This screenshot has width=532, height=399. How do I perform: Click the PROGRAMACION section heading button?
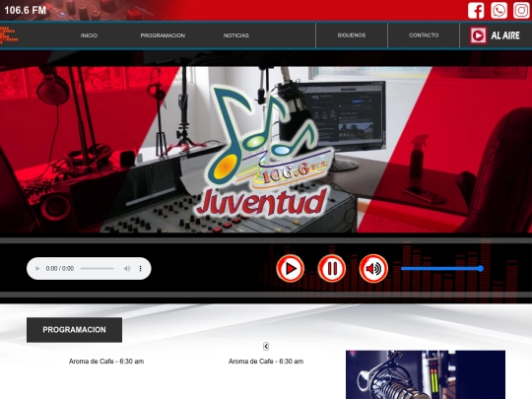pyautogui.click(x=74, y=330)
